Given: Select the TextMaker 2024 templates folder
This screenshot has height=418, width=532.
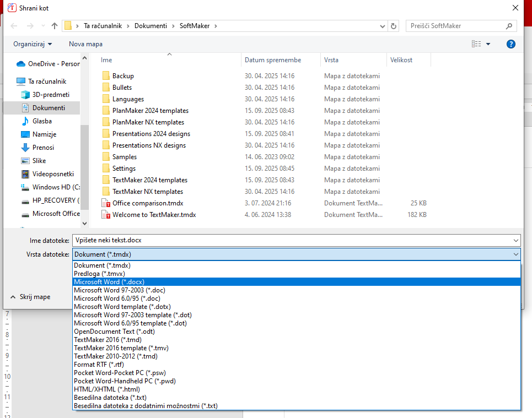Looking at the screenshot, I should click(149, 180).
